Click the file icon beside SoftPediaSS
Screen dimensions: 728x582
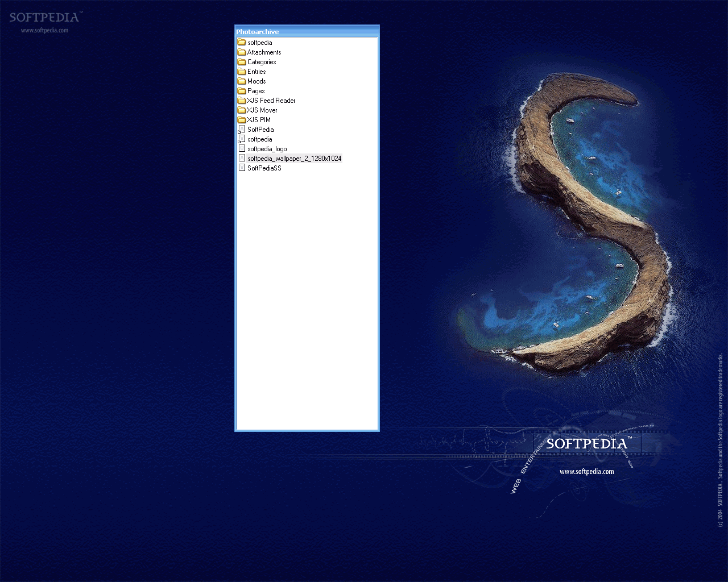pos(242,168)
